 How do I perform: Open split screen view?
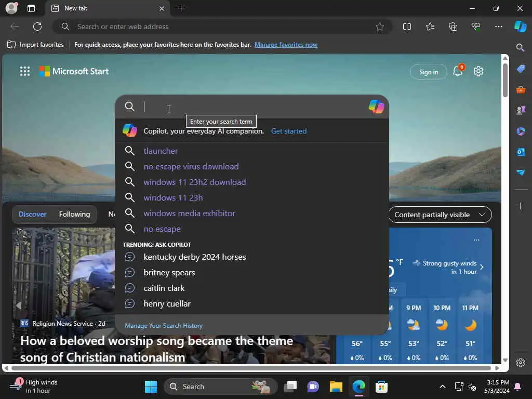407,26
